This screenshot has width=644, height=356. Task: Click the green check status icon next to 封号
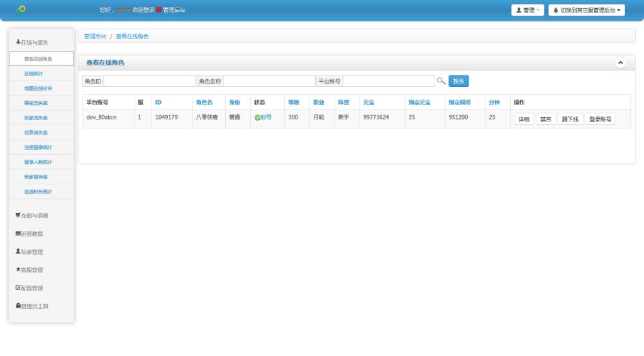pyautogui.click(x=257, y=118)
